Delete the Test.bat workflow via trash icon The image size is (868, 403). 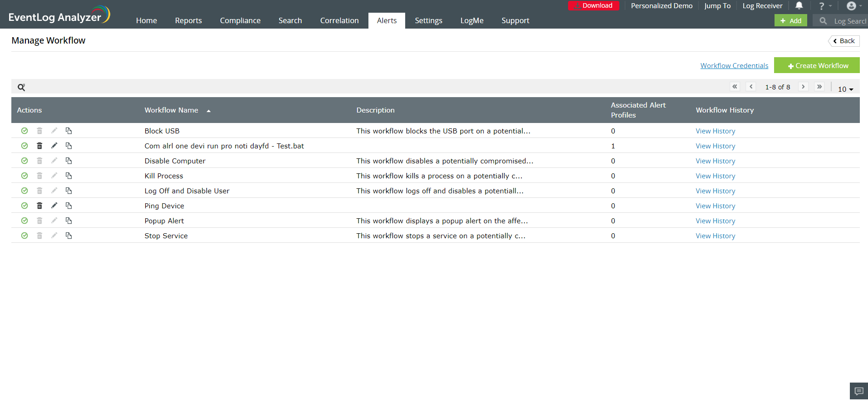pos(39,146)
